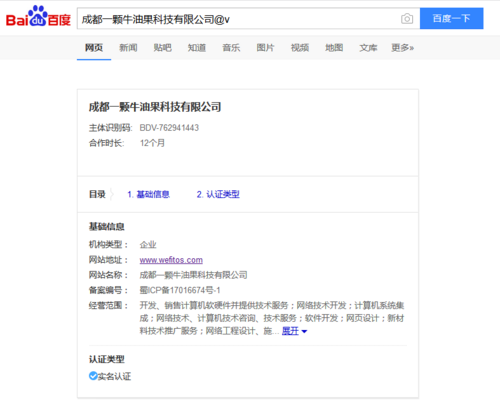Click the identifier BDV-762941443
The width and height of the screenshot is (500, 403).
(169, 128)
